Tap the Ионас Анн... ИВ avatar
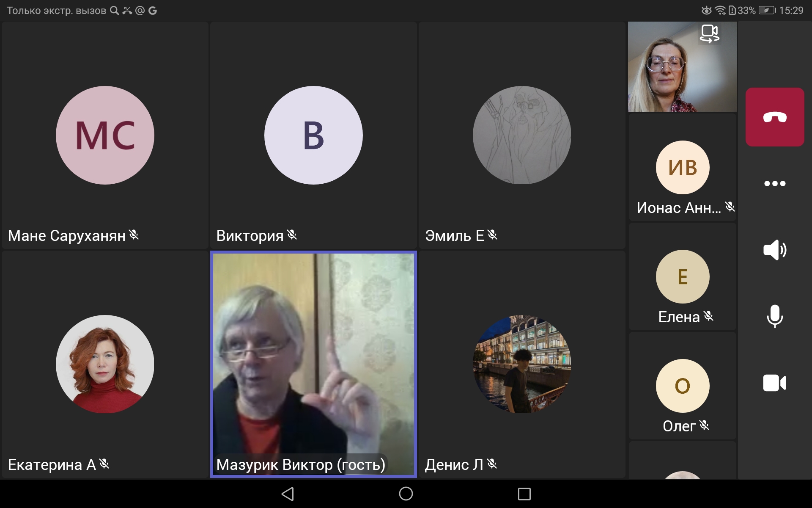Viewport: 812px width, 508px height. [682, 167]
